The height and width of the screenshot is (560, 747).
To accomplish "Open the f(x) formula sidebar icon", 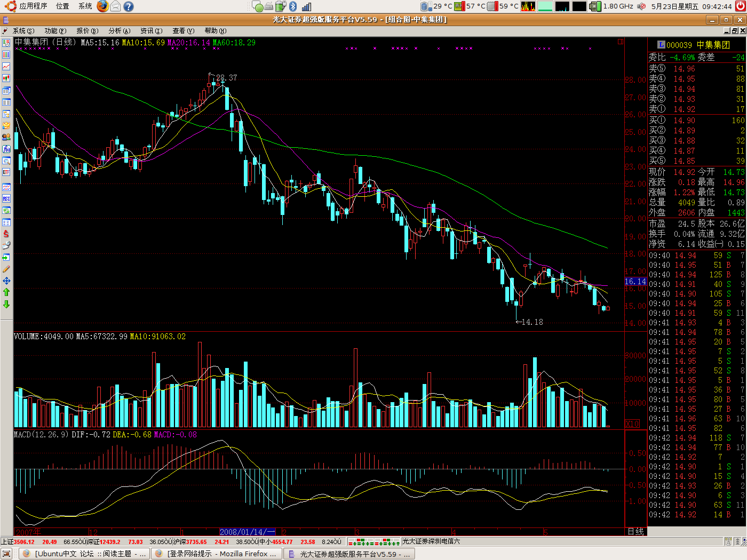I will click(x=6, y=149).
